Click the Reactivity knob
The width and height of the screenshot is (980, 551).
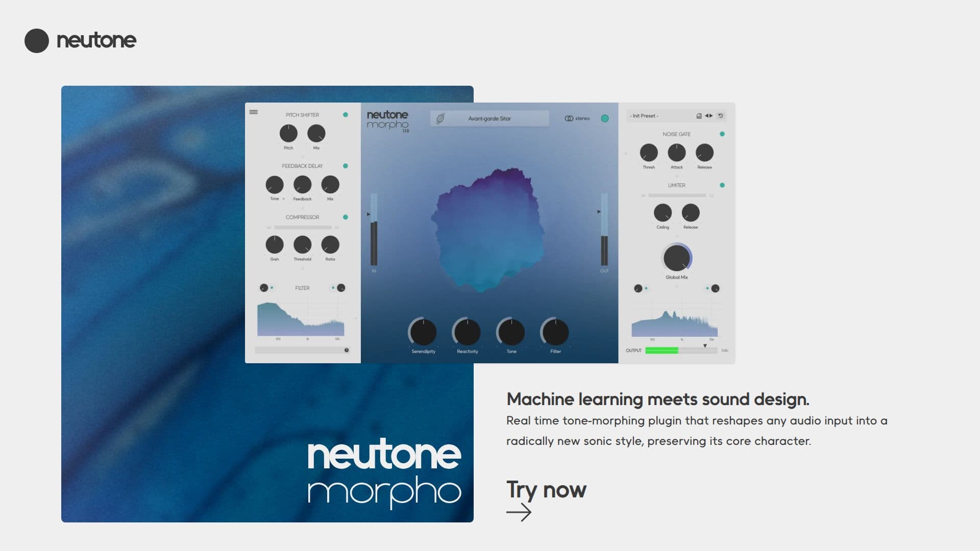467,333
